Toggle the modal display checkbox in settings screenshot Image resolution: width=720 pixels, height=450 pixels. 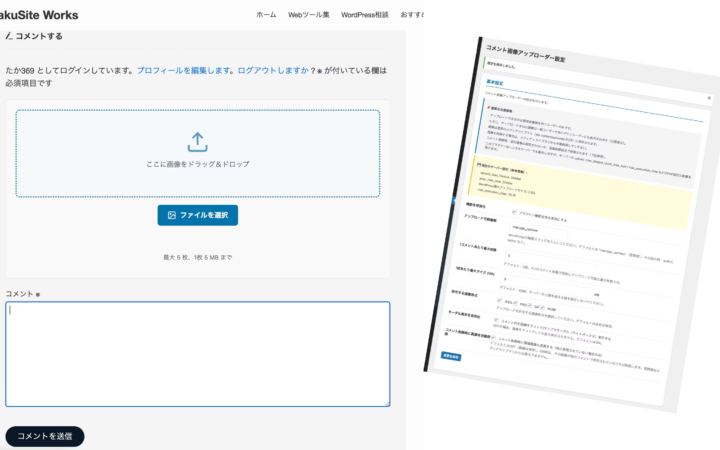[x=496, y=320]
